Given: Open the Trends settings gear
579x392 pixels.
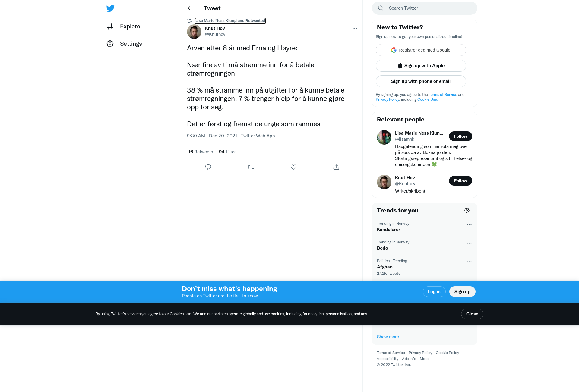Looking at the screenshot, I should pyautogui.click(x=467, y=210).
